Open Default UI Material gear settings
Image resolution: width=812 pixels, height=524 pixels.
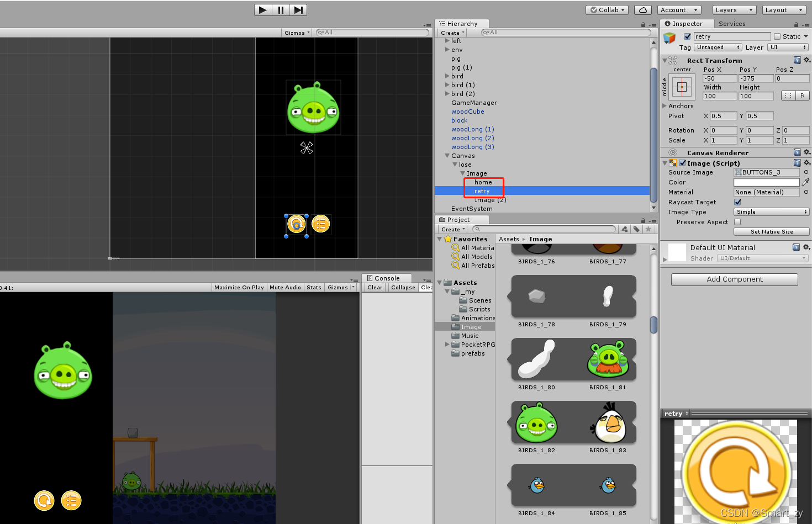[x=806, y=247]
